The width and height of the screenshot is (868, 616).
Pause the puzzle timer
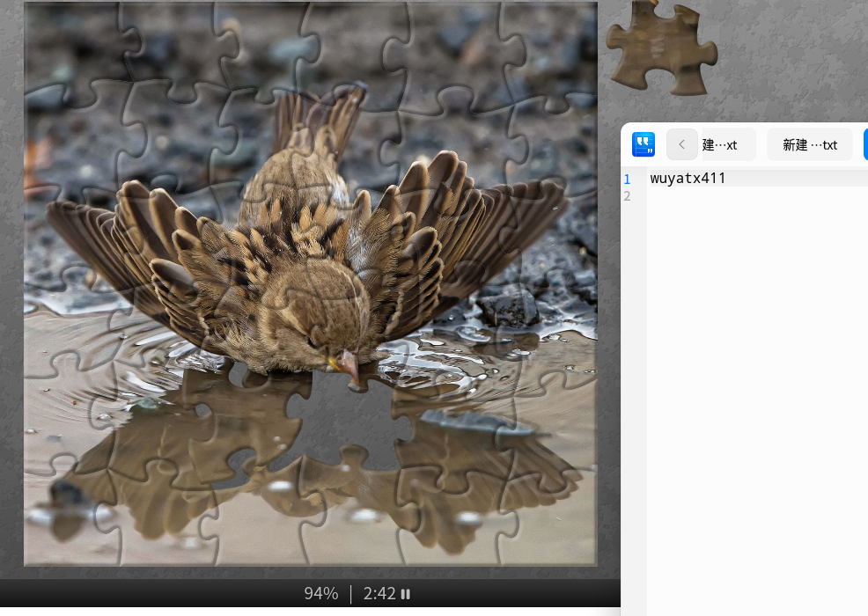point(406,594)
